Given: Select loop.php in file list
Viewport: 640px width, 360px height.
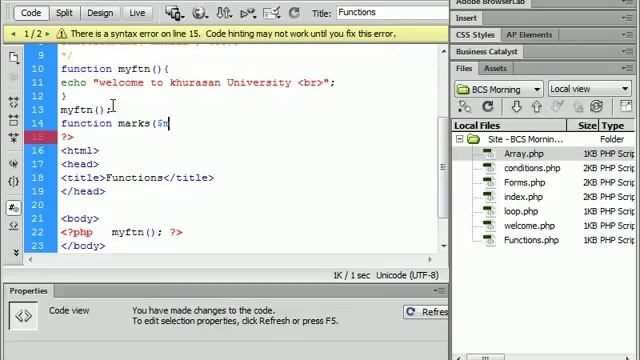Looking at the screenshot, I should (x=521, y=211).
